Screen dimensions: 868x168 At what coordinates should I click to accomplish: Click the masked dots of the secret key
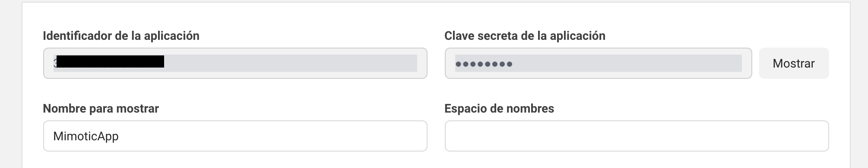[x=484, y=64]
